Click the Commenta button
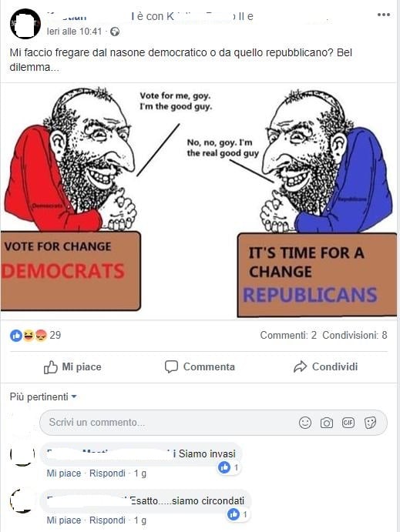 point(200,366)
